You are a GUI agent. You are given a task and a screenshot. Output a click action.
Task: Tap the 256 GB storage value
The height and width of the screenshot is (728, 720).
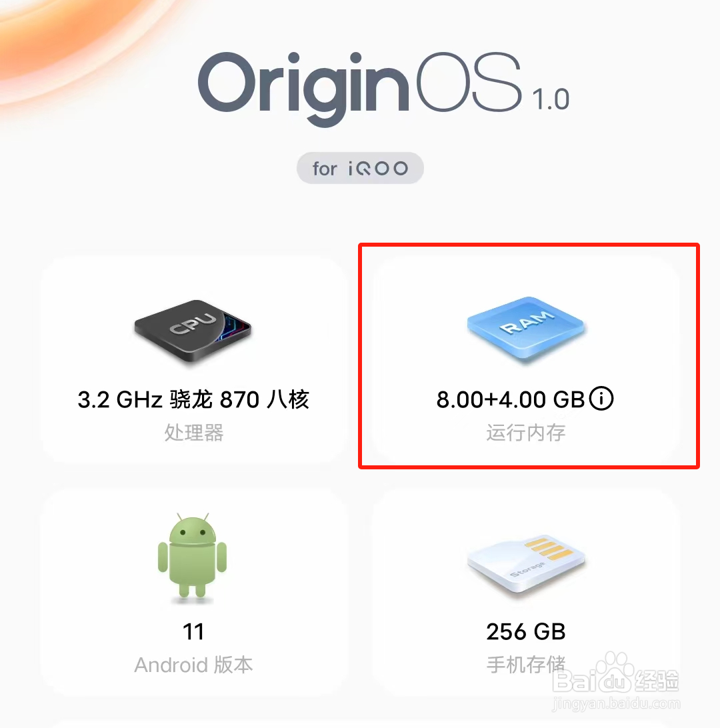(x=526, y=632)
